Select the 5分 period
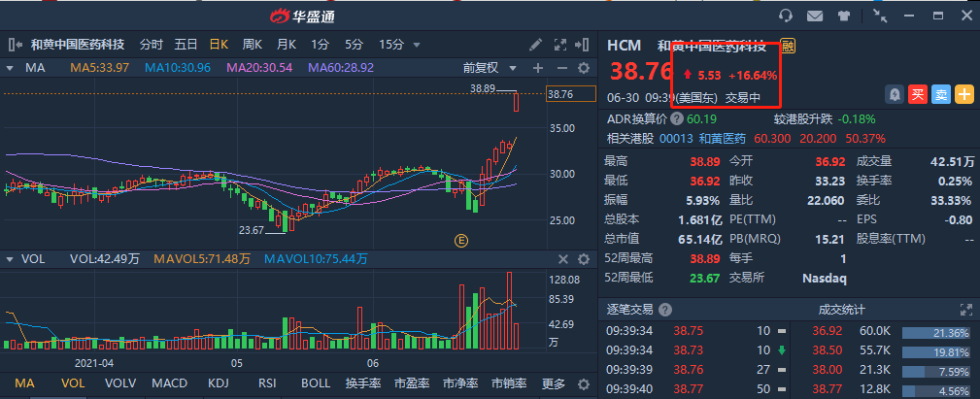This screenshot has width=980, height=399. click(x=354, y=45)
